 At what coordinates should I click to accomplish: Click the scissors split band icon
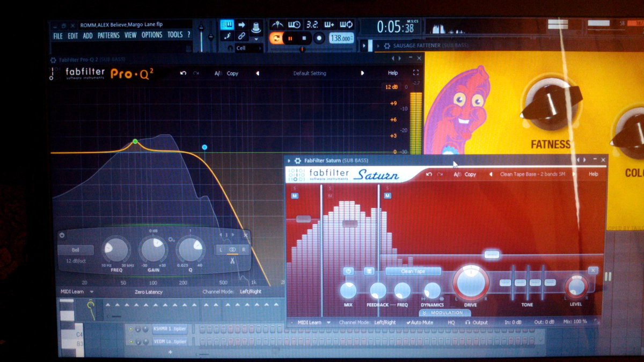click(232, 261)
